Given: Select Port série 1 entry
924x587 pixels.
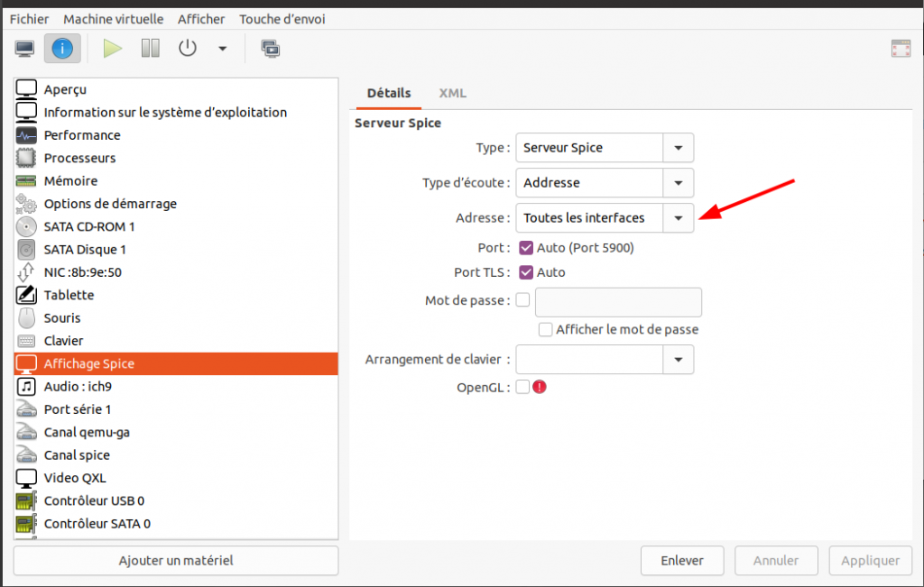Looking at the screenshot, I should 176,409.
